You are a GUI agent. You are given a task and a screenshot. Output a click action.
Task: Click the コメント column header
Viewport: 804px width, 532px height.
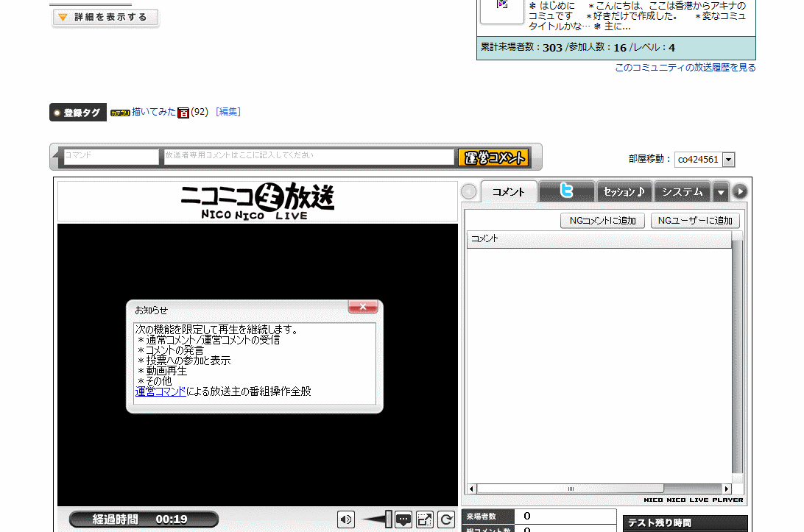[x=599, y=239]
